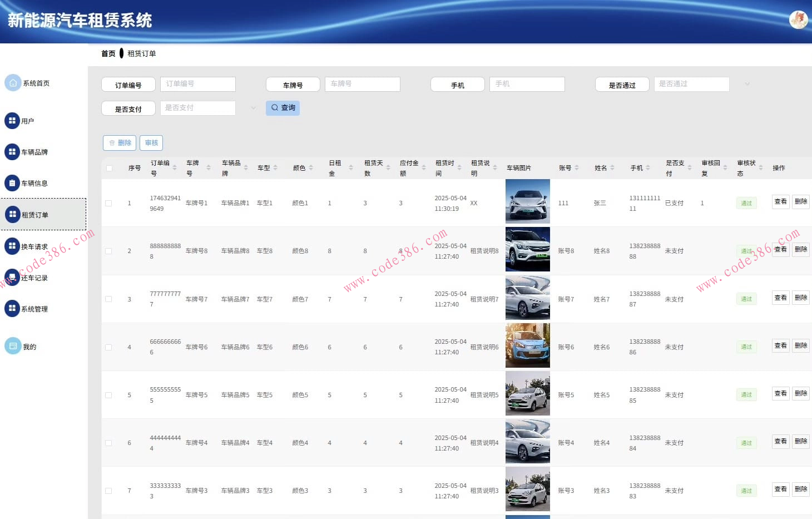
Task: Click the 系统首页 home icon in sidebar
Action: (13, 83)
